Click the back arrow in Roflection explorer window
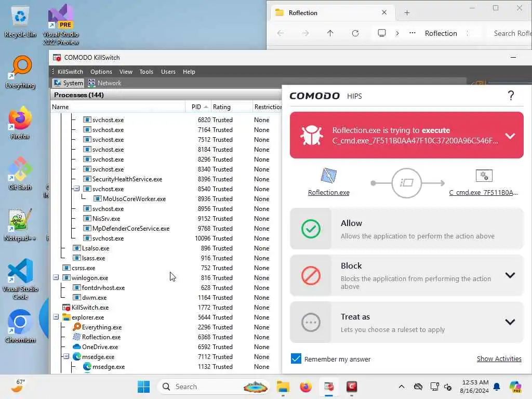 tap(281, 33)
